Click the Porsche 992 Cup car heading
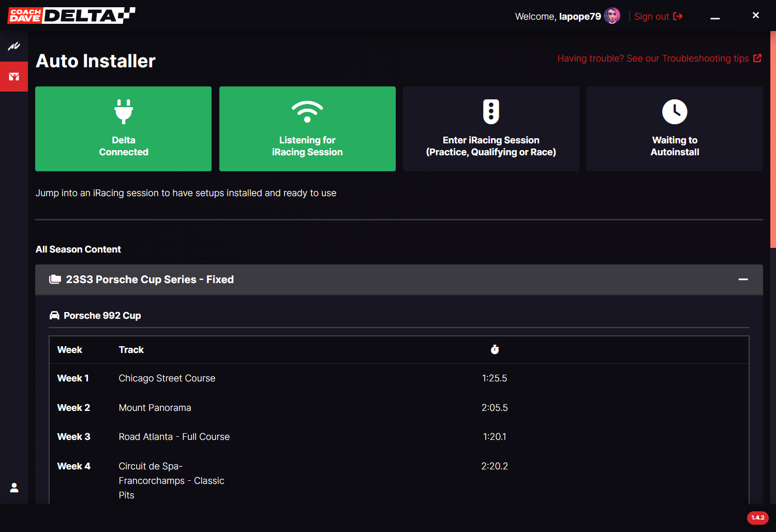 click(102, 316)
